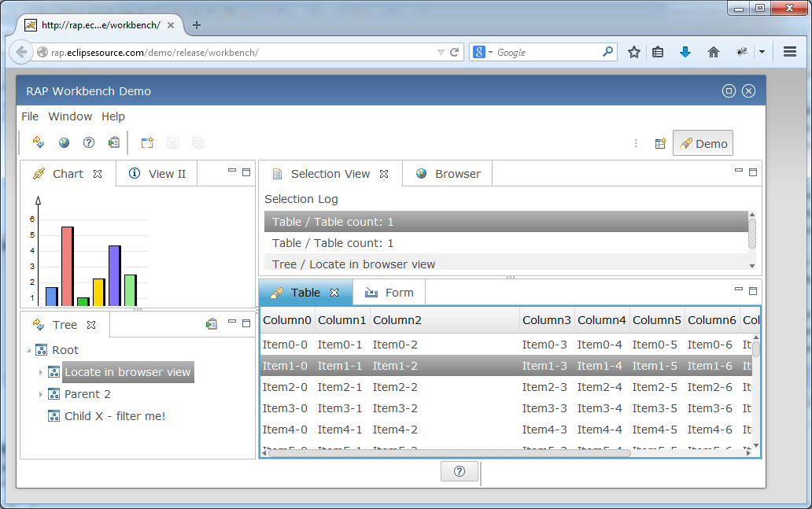812x509 pixels.
Task: Expand the Parent 2 tree node
Action: coord(41,395)
